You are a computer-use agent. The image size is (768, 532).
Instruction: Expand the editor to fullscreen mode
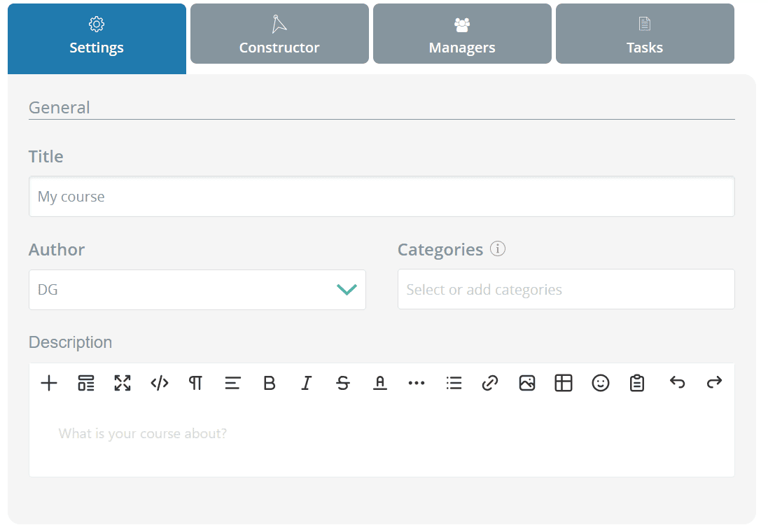point(122,383)
